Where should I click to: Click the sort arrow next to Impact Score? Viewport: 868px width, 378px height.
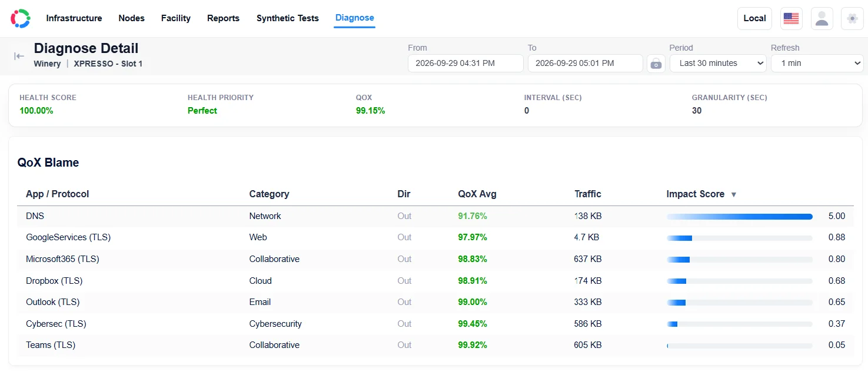coord(734,194)
